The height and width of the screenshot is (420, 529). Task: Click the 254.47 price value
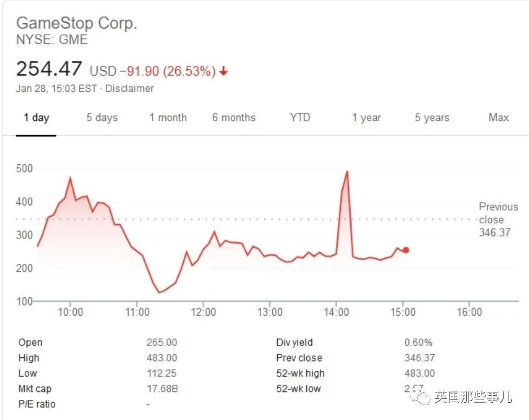pyautogui.click(x=49, y=69)
